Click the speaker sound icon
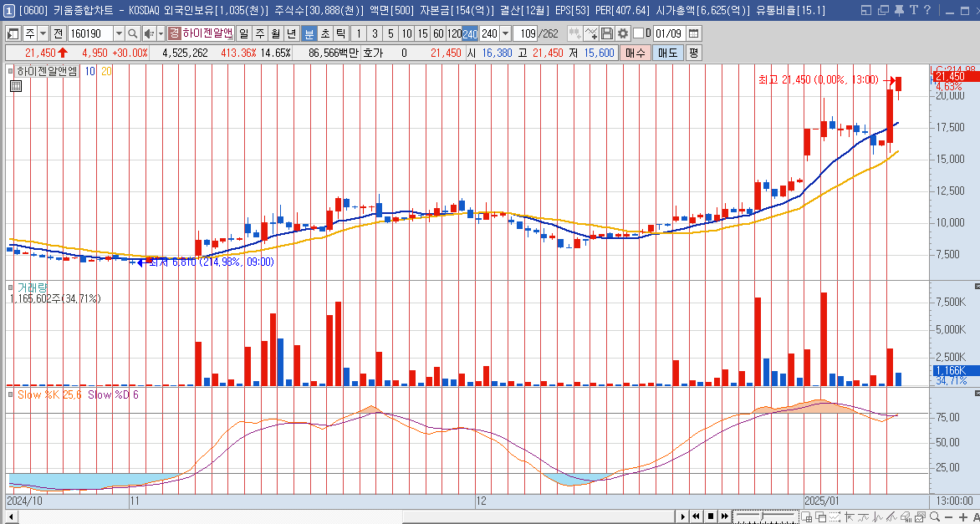Screen dimensions: 980x524 149,33
